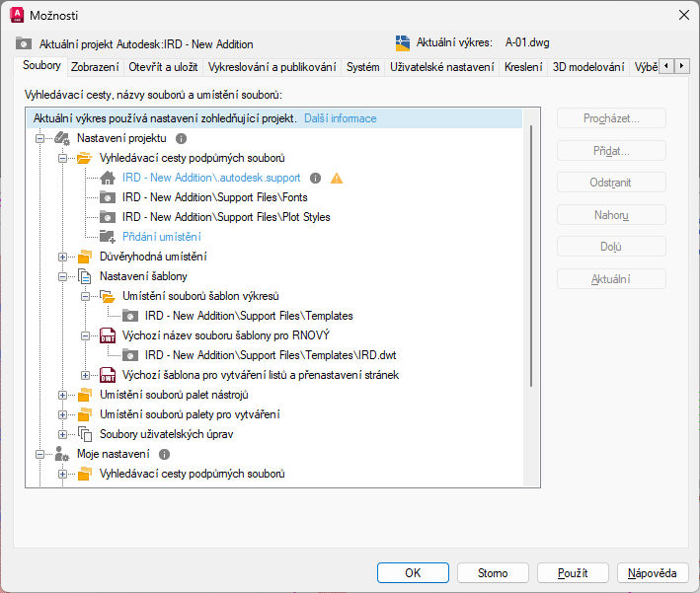Collapse Výchozí název souboru šablony pro RNOVÝ
The height and width of the screenshot is (593, 700).
(85, 335)
